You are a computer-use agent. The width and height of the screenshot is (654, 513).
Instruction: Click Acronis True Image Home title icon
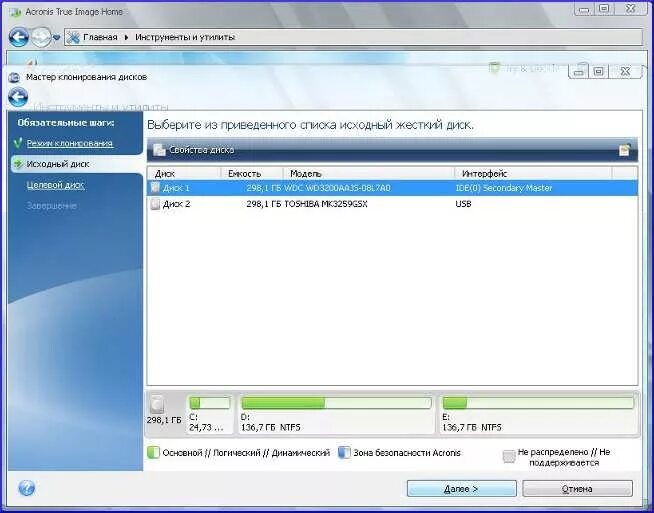[x=15, y=12]
